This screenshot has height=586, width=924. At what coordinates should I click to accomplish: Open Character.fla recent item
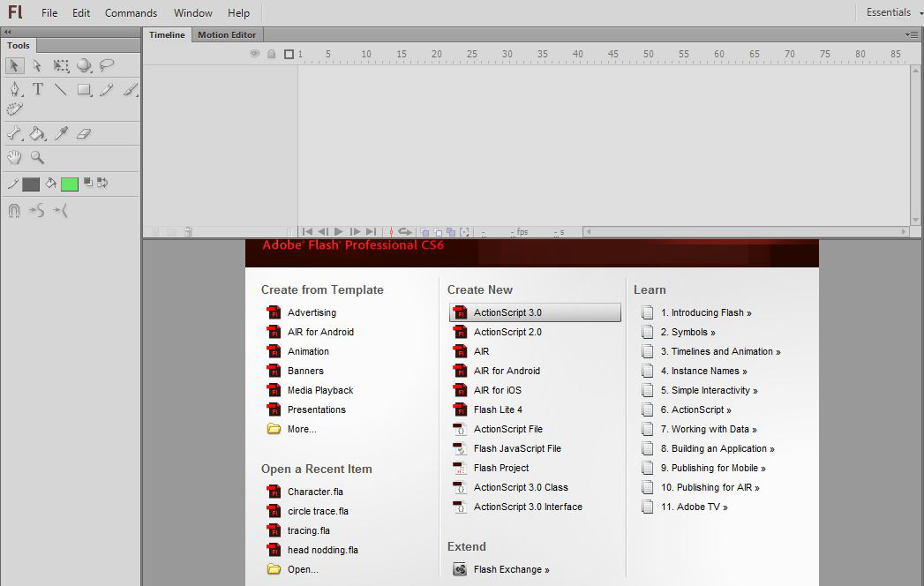pos(315,492)
